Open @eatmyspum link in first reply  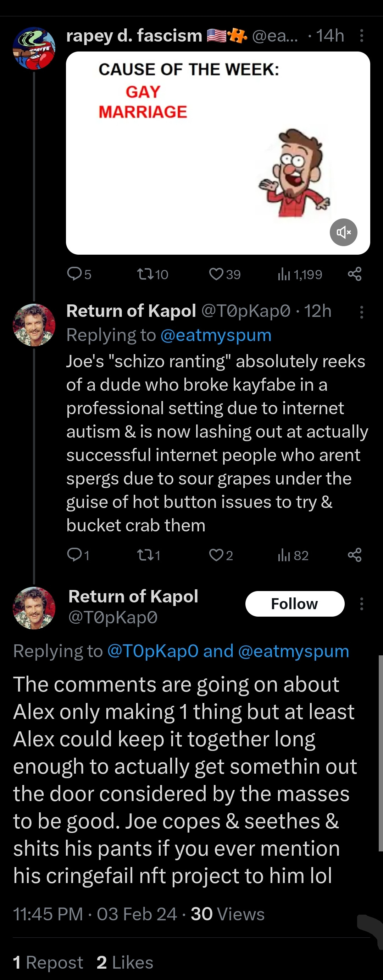point(216,335)
